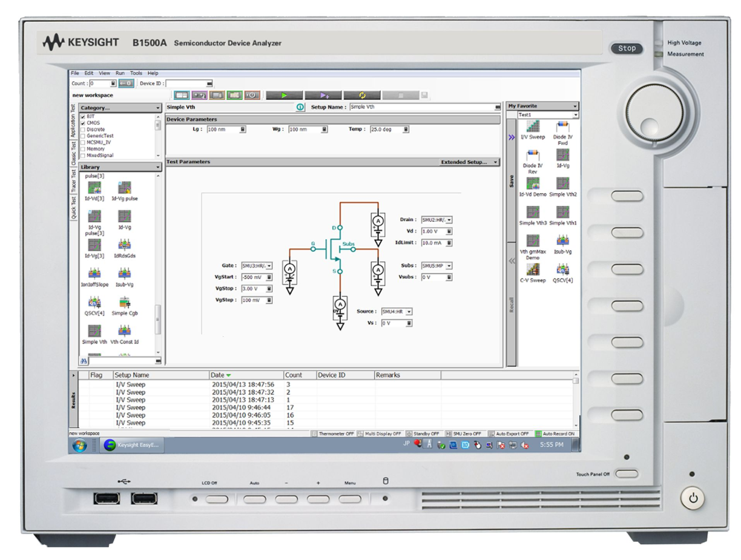Open the Category dropdown header

click(120, 108)
